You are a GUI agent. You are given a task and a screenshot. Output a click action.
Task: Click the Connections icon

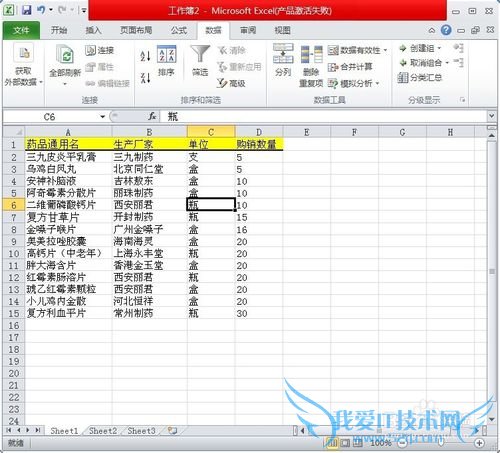click(90, 50)
